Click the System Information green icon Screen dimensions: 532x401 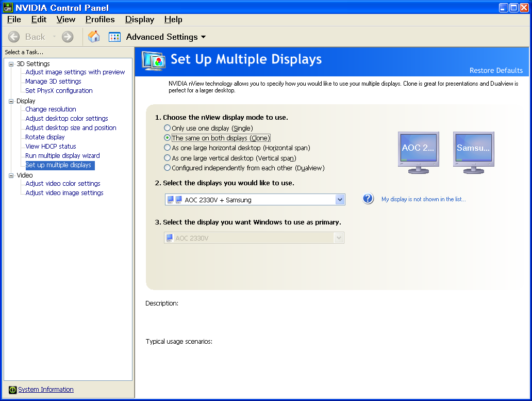(x=12, y=390)
